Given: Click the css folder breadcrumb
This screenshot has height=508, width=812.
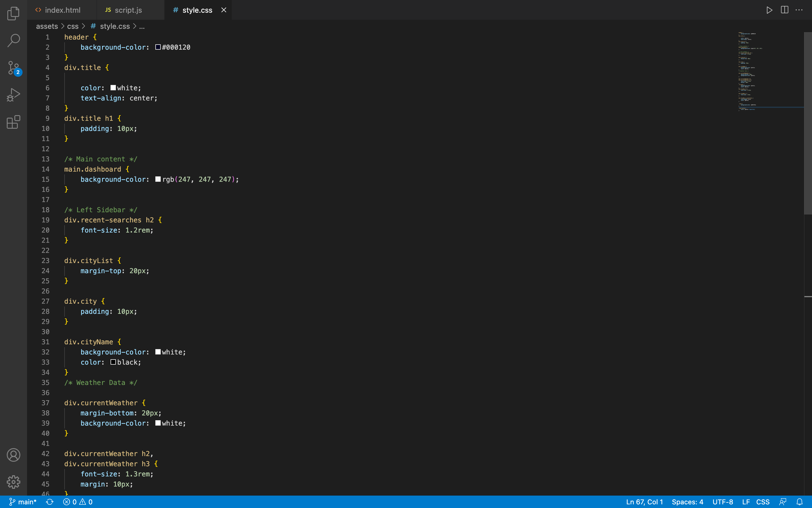Looking at the screenshot, I should coord(73,26).
